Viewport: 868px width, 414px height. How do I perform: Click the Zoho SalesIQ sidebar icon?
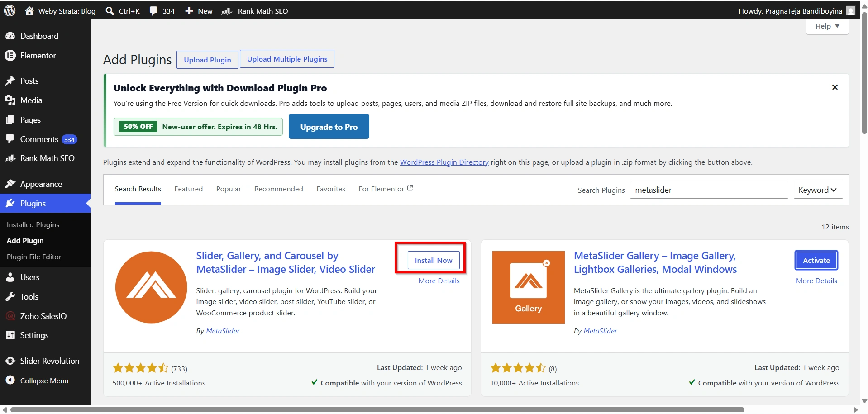pyautogui.click(x=10, y=316)
